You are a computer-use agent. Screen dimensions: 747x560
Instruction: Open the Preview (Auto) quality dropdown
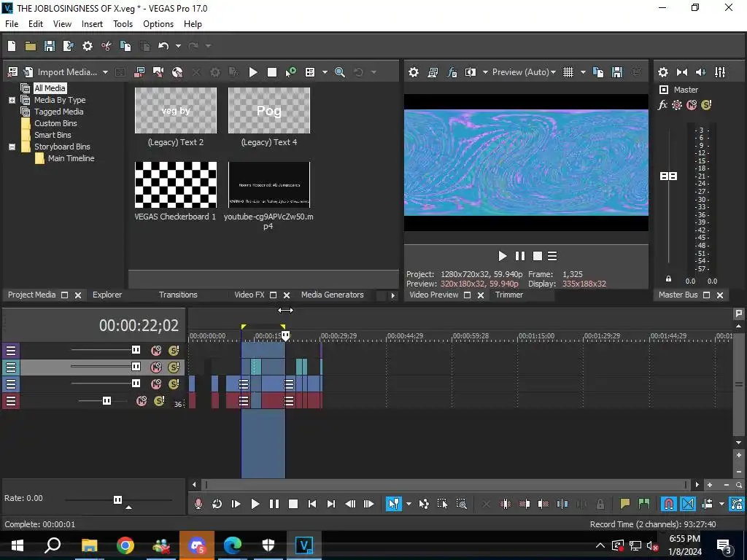[524, 72]
